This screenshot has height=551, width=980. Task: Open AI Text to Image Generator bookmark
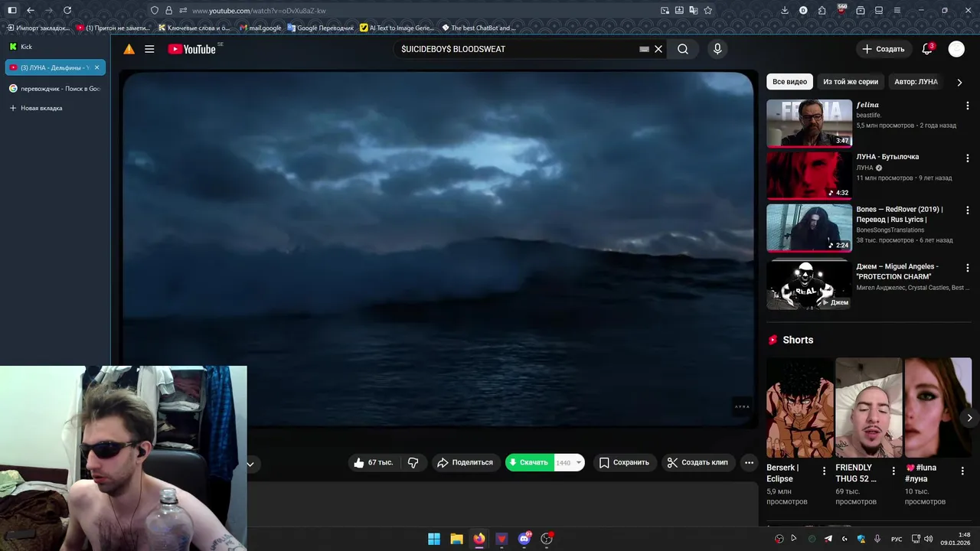click(397, 28)
